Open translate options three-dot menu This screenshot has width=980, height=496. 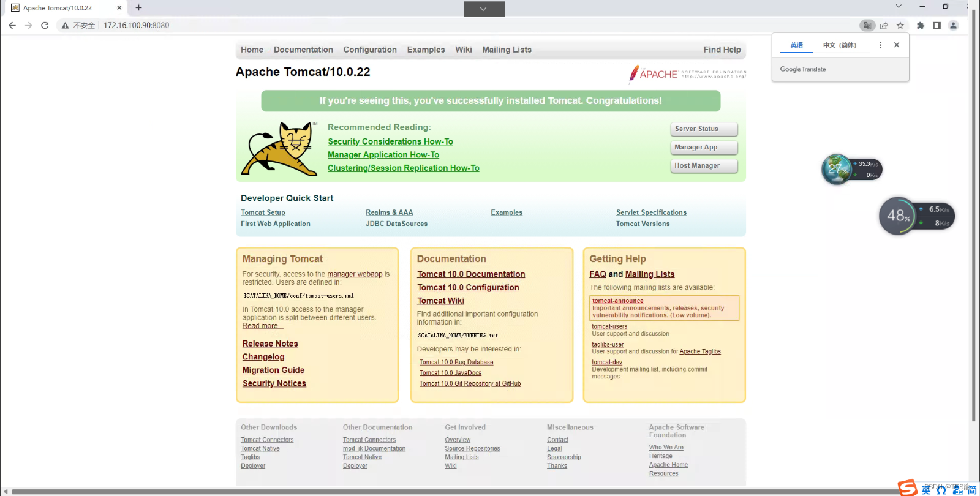click(881, 45)
